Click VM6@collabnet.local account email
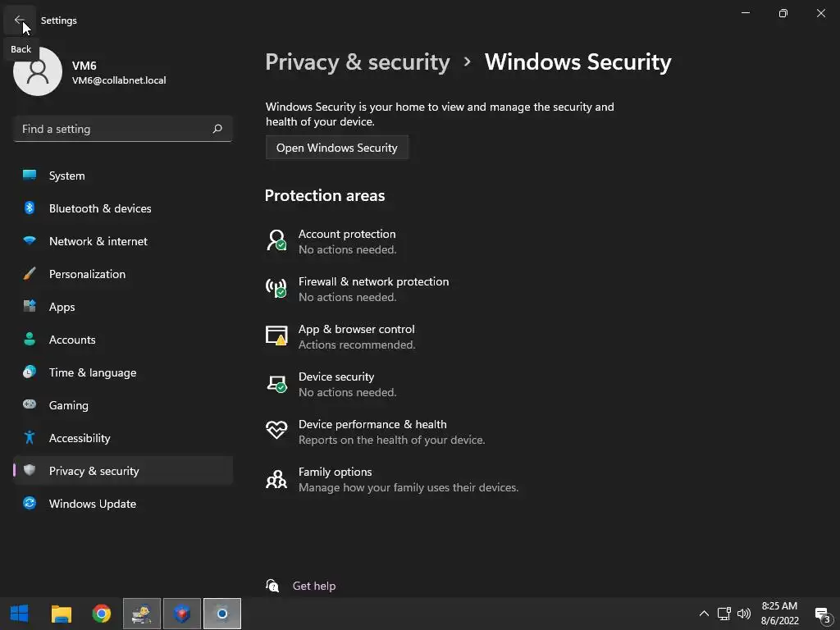This screenshot has height=630, width=840. tap(119, 80)
